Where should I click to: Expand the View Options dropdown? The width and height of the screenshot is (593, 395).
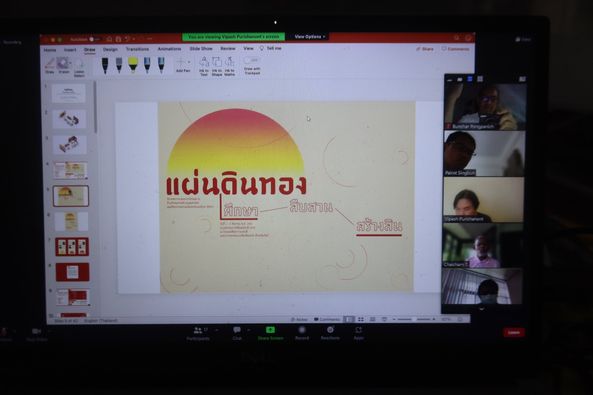point(310,37)
